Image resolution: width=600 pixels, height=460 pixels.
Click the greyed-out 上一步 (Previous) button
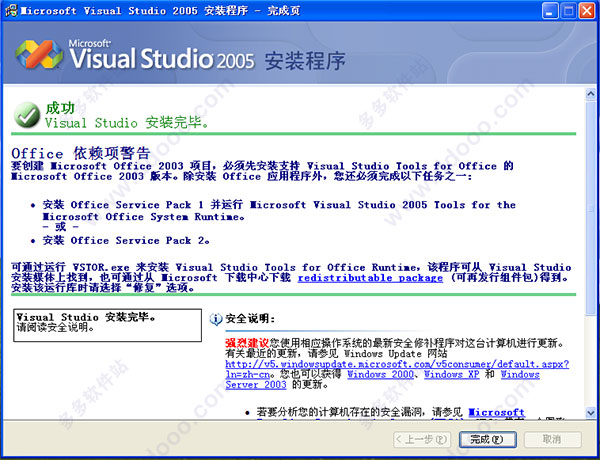[414, 439]
